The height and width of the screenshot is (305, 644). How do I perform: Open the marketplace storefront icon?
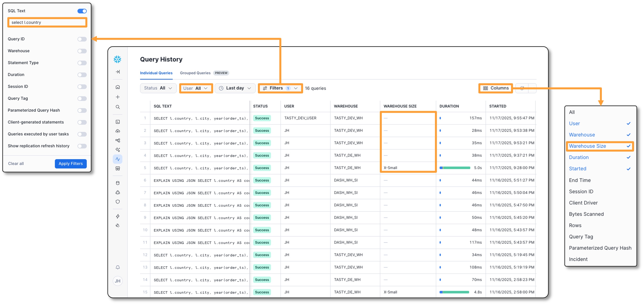pos(118,169)
